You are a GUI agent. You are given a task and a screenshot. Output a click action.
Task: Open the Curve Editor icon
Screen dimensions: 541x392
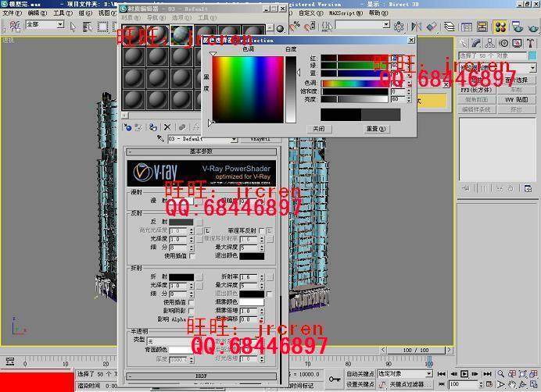467,27
